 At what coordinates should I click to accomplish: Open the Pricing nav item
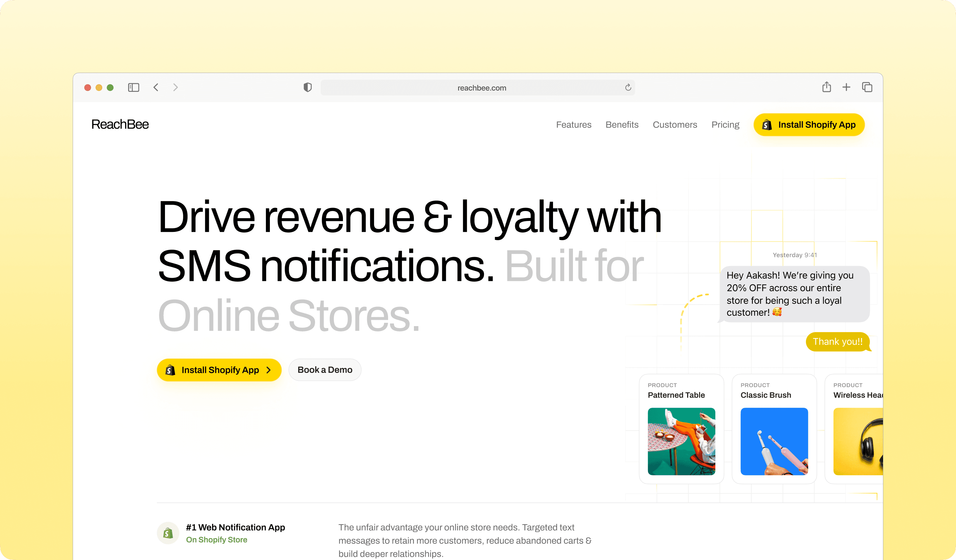725,125
